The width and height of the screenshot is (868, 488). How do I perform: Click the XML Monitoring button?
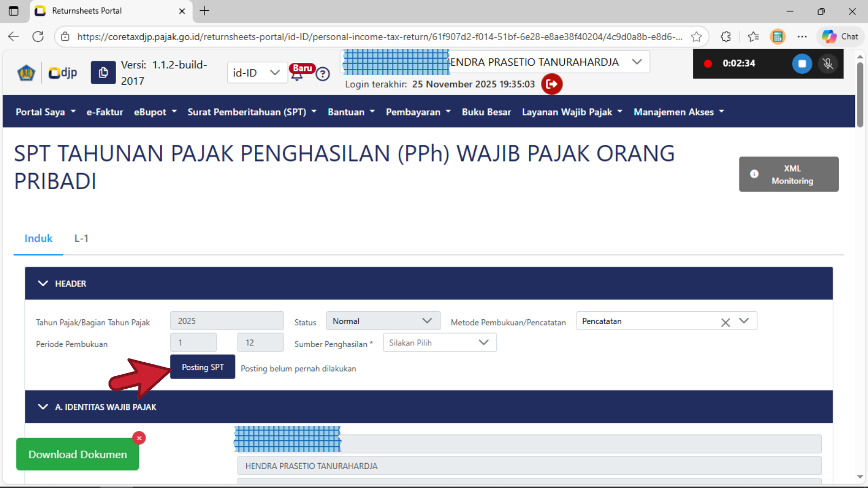click(788, 175)
